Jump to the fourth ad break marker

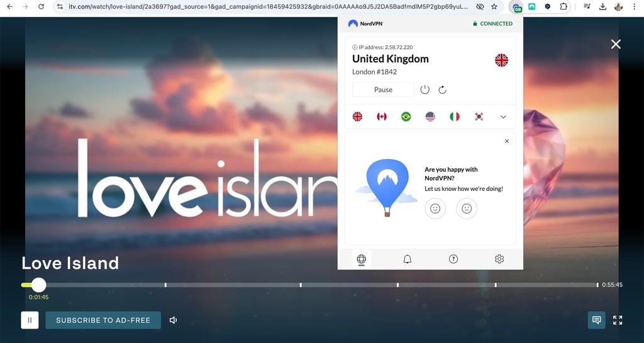pyautogui.click(x=496, y=285)
